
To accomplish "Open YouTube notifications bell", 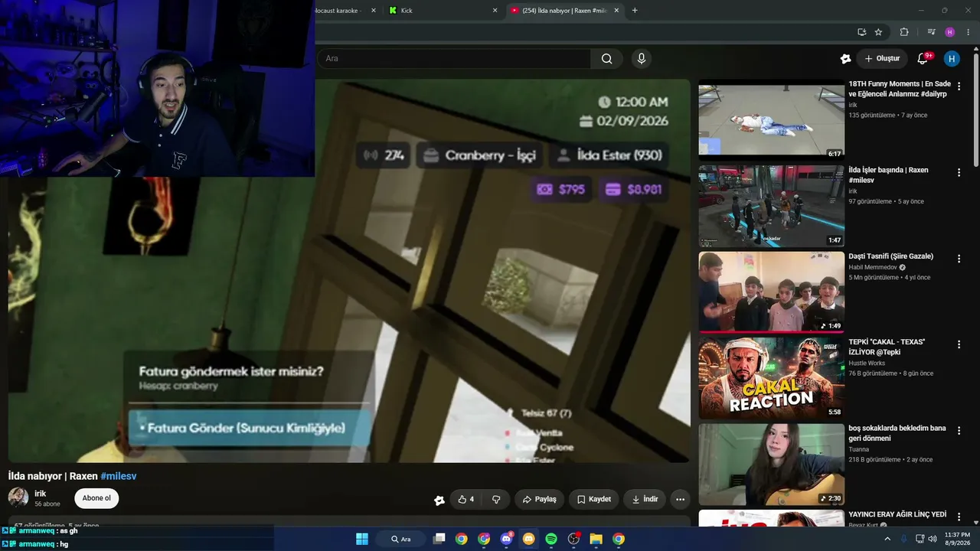I will point(923,59).
